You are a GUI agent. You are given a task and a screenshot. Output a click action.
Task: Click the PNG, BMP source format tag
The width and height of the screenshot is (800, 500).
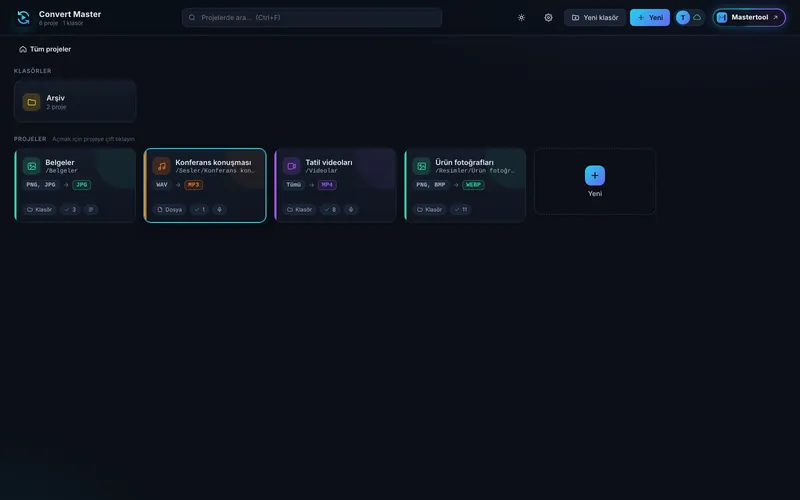431,185
